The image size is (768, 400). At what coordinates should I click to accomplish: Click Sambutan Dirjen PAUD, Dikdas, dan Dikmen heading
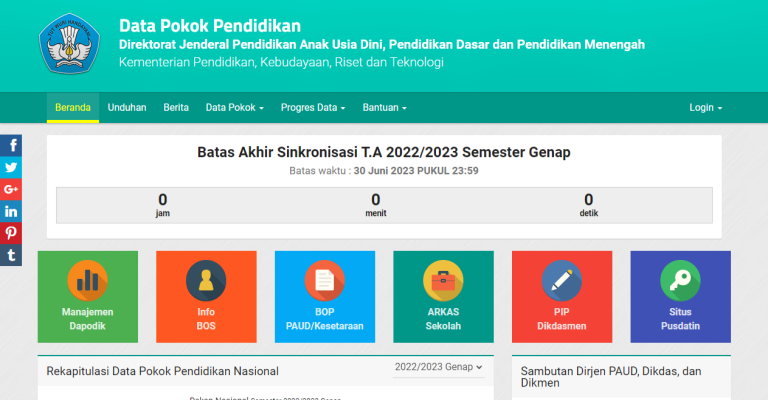(611, 377)
